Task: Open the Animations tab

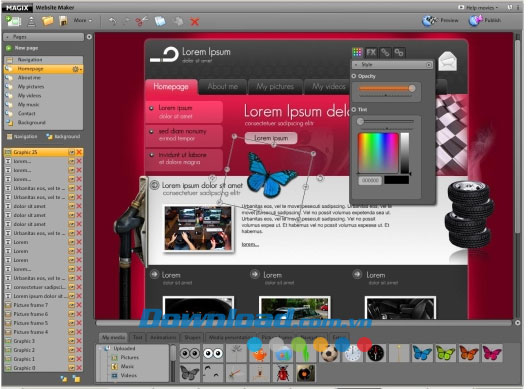Action: click(x=163, y=337)
